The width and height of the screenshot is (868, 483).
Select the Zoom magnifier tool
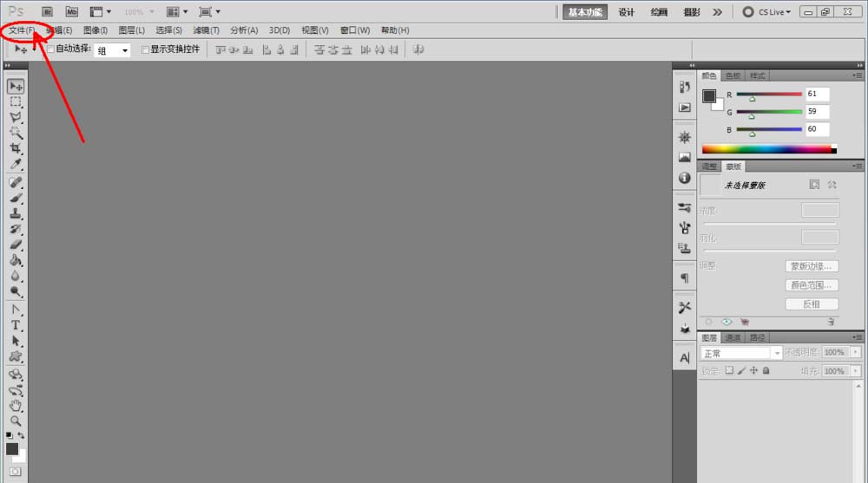(x=16, y=421)
